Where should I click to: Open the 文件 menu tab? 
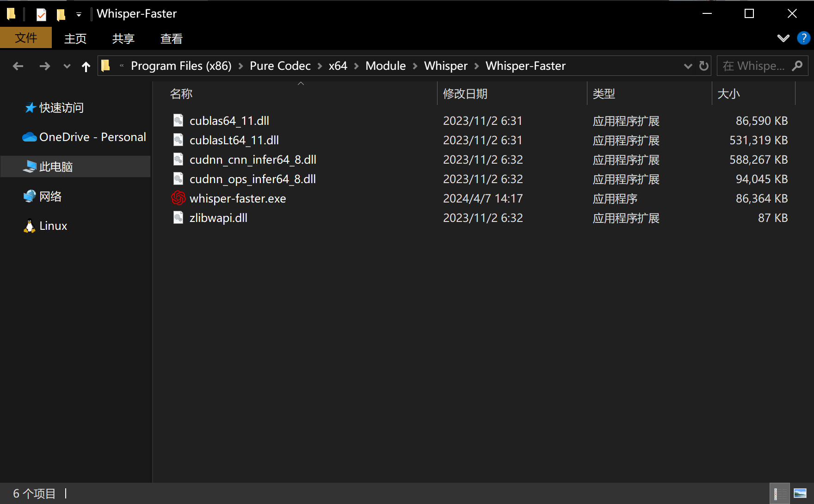pos(26,38)
